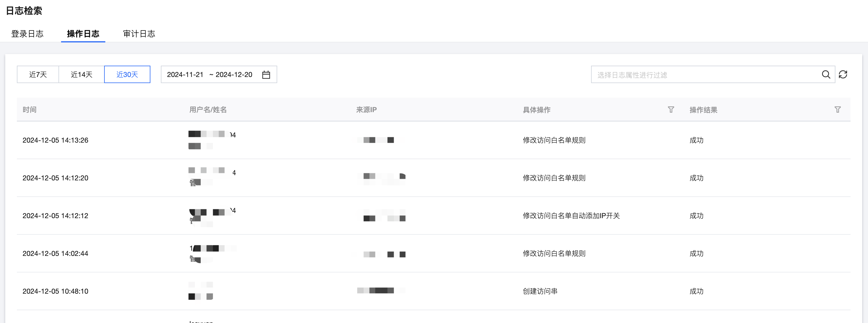Switch to 审计日志 tab

click(x=139, y=34)
